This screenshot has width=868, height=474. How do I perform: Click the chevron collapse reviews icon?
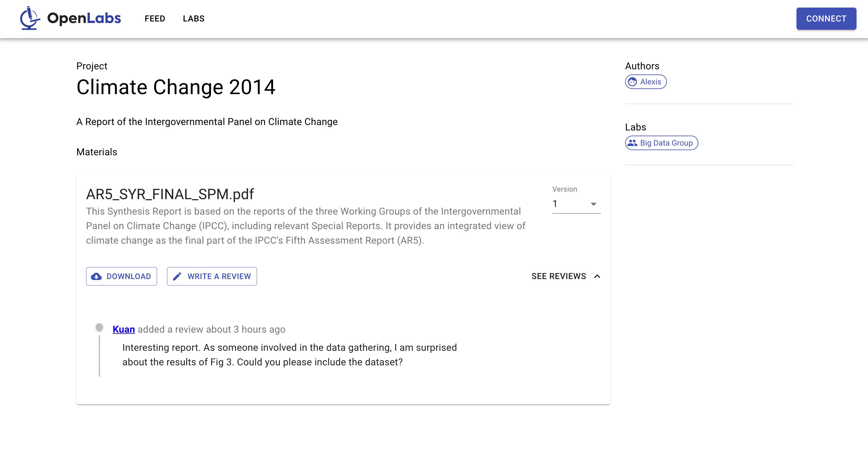click(x=598, y=276)
